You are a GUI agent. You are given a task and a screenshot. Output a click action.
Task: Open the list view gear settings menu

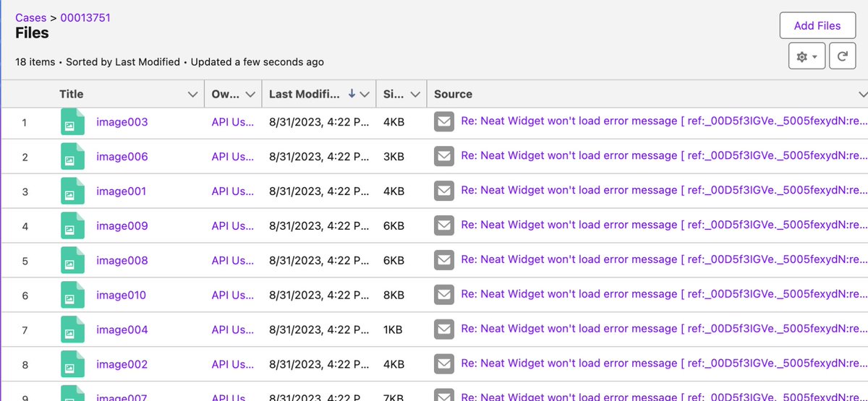(807, 56)
